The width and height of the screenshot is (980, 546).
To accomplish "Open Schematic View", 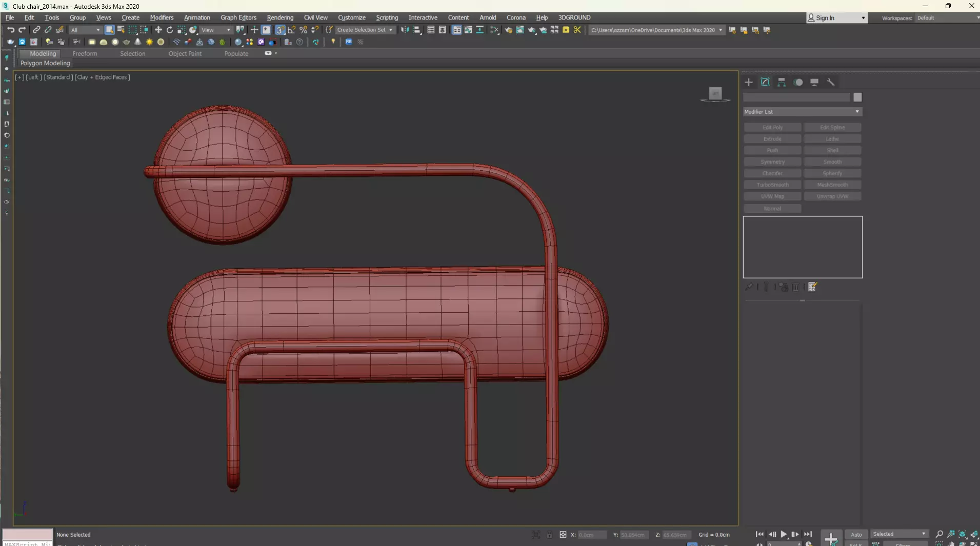I will tap(480, 30).
